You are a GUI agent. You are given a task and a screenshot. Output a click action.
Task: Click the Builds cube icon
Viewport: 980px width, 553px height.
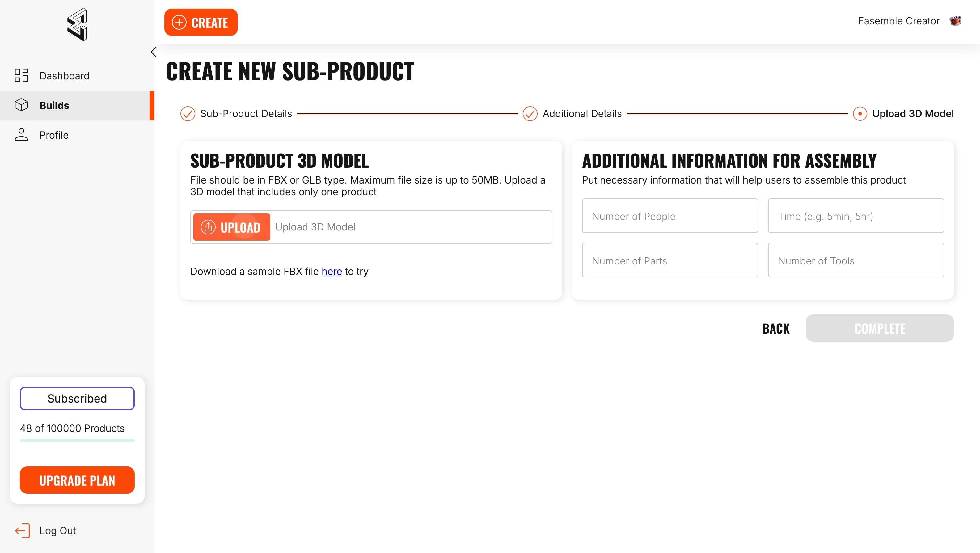[x=21, y=105]
